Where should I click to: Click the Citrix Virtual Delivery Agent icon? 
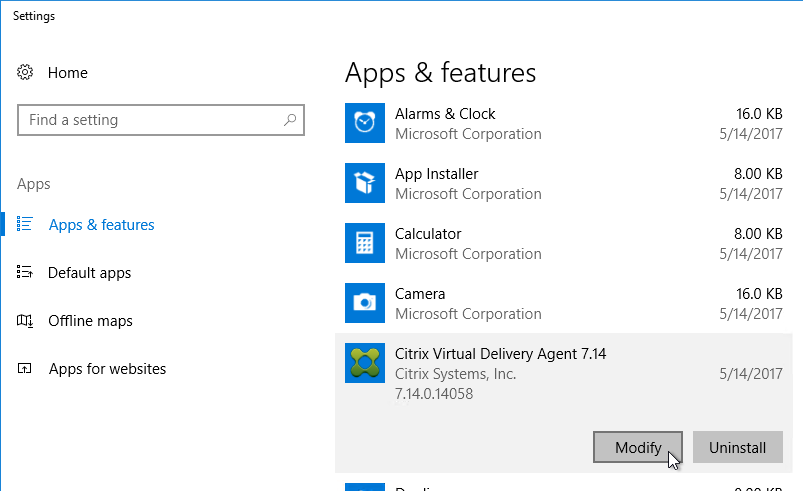[365, 363]
